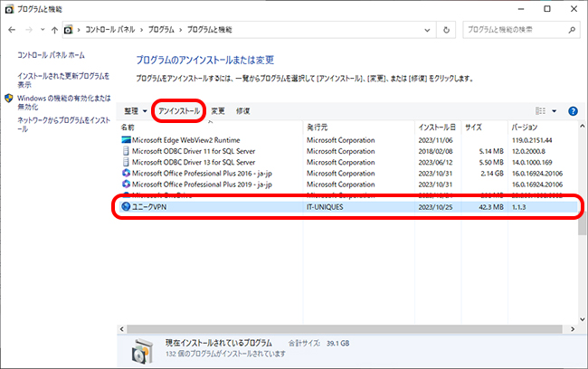Sort by 発行元 column header
The image size is (588, 369).
click(x=318, y=128)
